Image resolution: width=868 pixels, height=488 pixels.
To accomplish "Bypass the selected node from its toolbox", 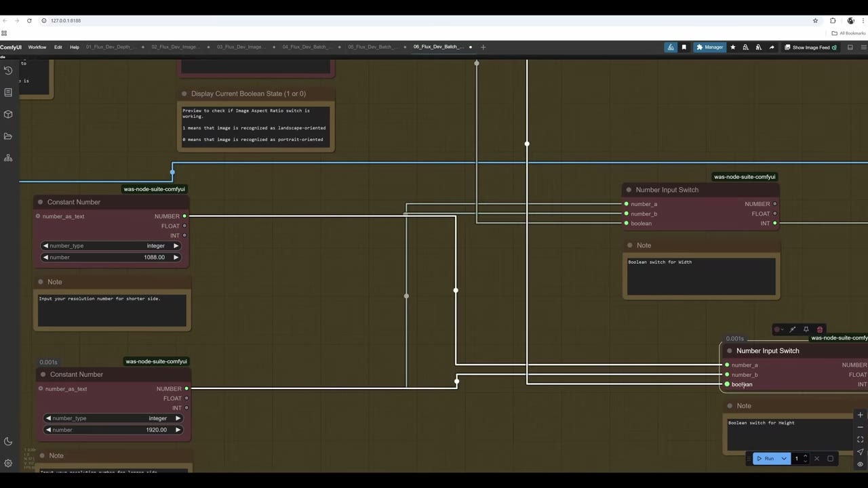I will tap(793, 329).
